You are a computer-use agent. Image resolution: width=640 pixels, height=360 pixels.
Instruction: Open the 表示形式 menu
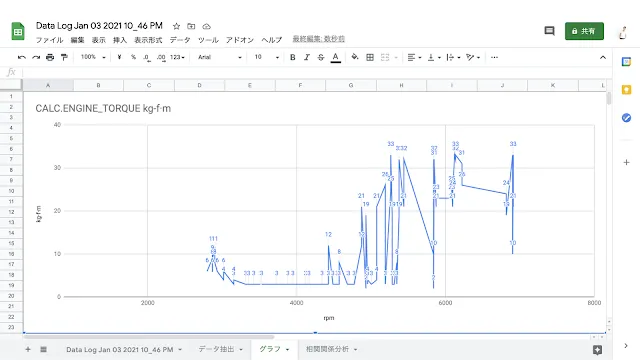(148, 40)
